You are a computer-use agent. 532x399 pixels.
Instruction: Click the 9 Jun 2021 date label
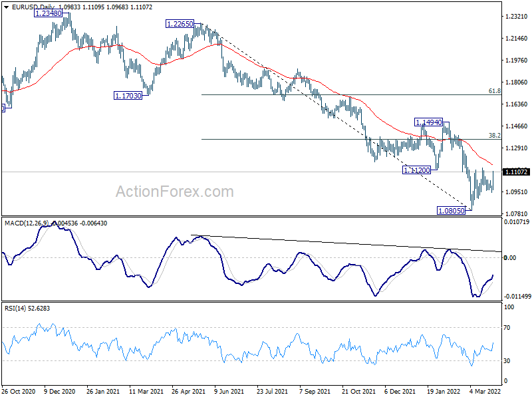229,392
